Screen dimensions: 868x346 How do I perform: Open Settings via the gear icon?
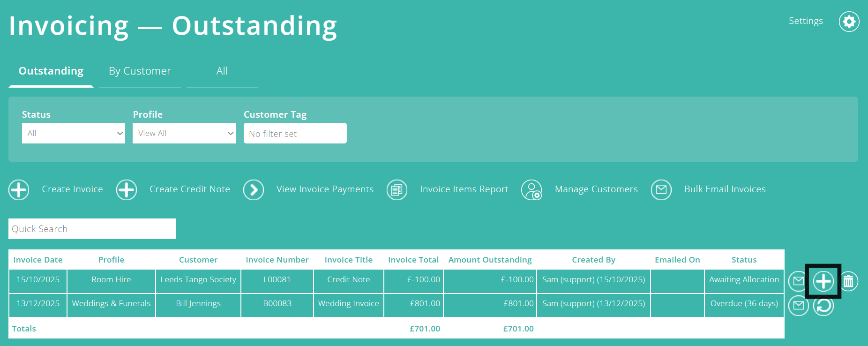coord(849,22)
